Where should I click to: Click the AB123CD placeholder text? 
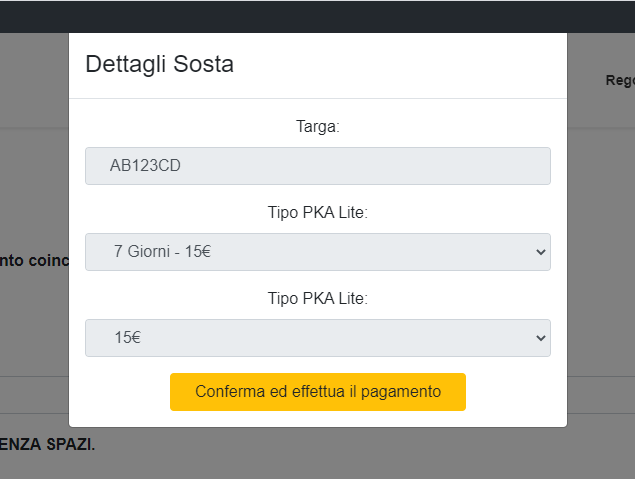click(x=145, y=166)
